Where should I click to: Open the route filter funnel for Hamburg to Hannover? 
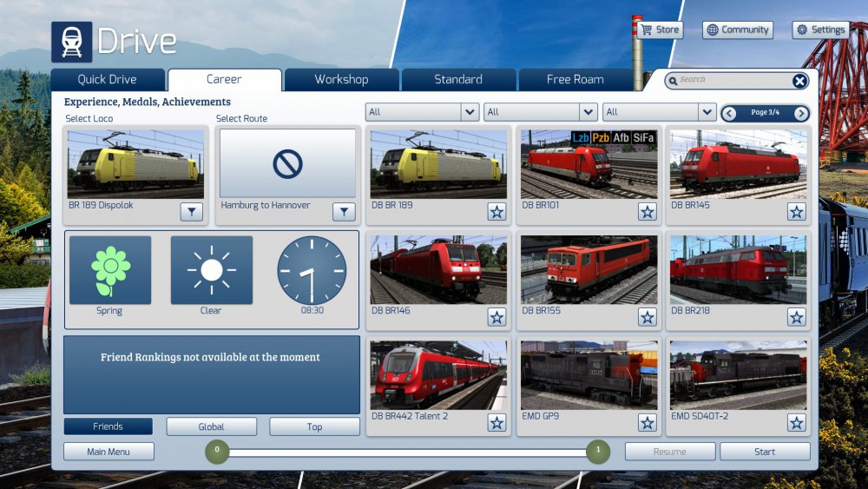pyautogui.click(x=344, y=211)
